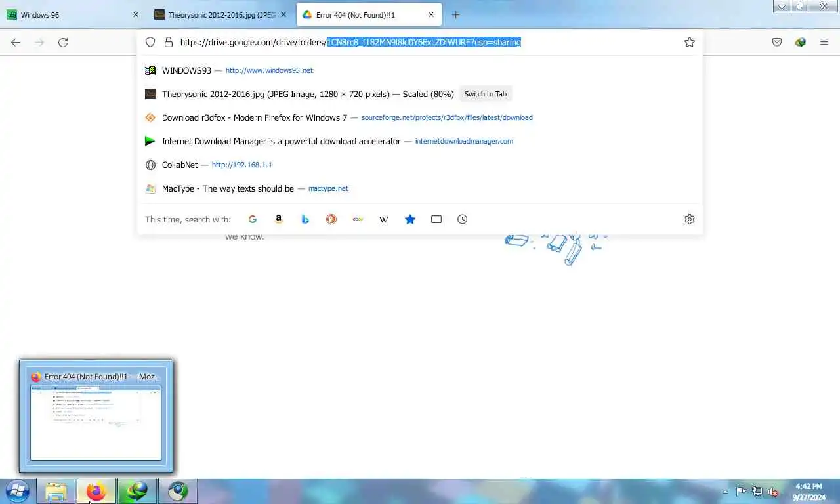This screenshot has height=504, width=840.
Task: Search this time with eBay
Action: coord(358,219)
